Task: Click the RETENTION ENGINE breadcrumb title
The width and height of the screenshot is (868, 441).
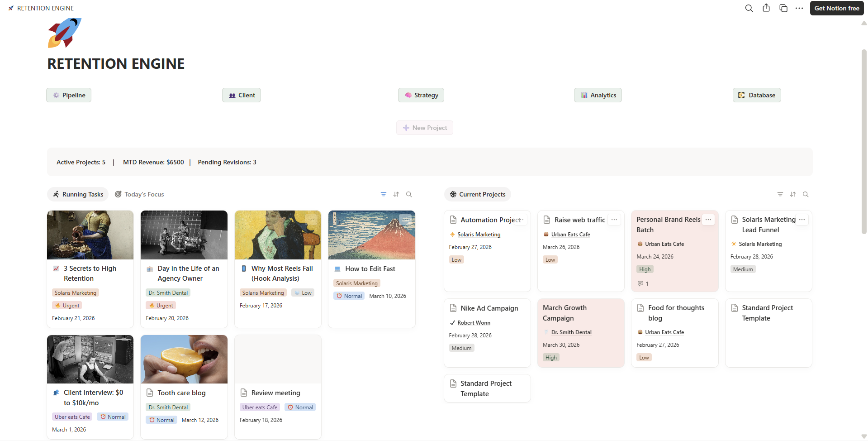Action: [45, 8]
